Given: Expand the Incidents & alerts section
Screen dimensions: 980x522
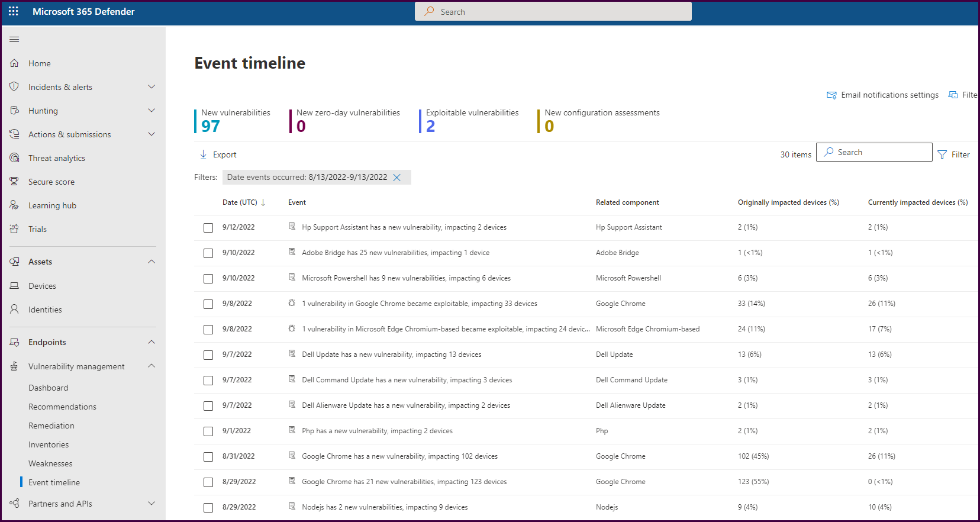Looking at the screenshot, I should tap(151, 87).
